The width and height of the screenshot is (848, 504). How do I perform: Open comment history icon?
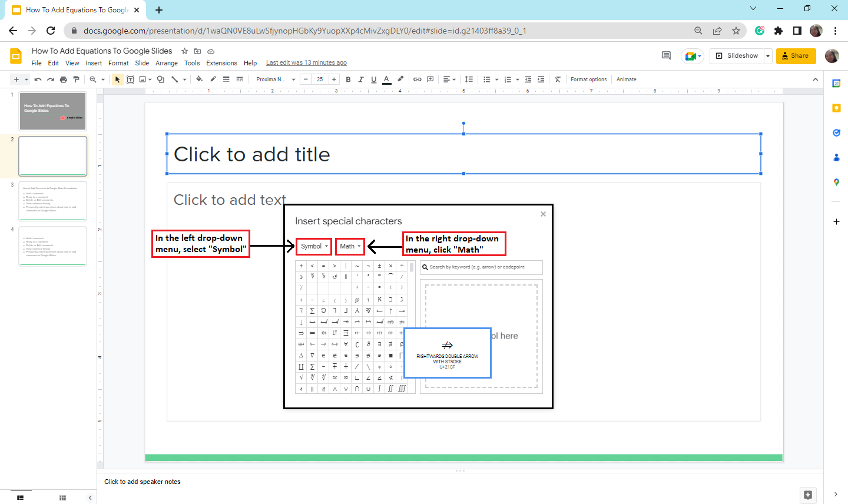point(666,55)
